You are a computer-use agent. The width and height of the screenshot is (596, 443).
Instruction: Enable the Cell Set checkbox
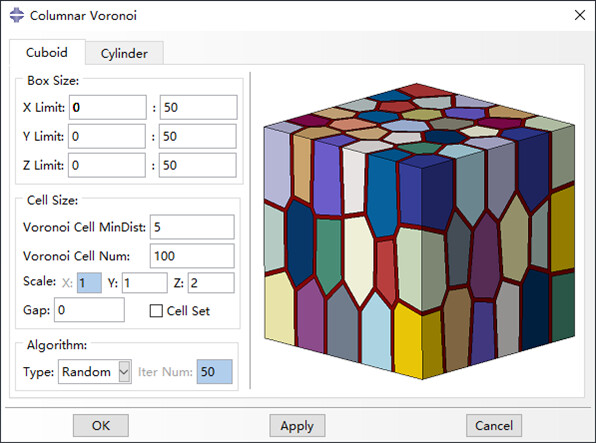[156, 311]
